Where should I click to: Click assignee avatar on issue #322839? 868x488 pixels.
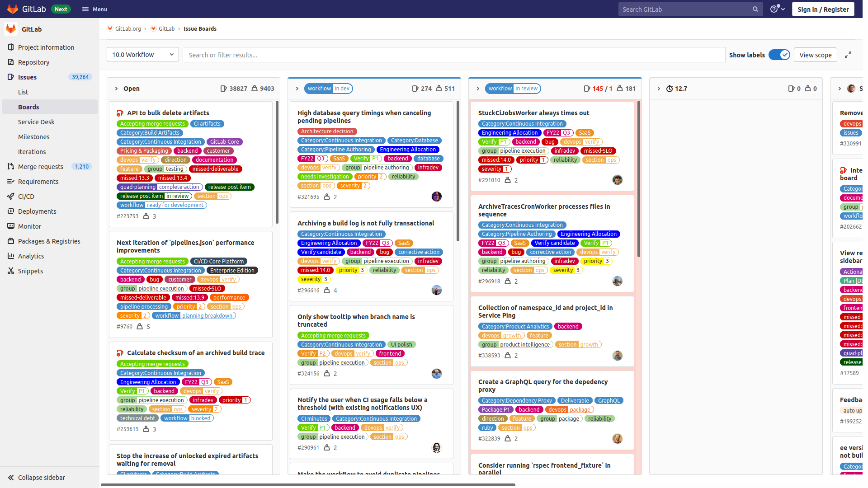pos(618,439)
